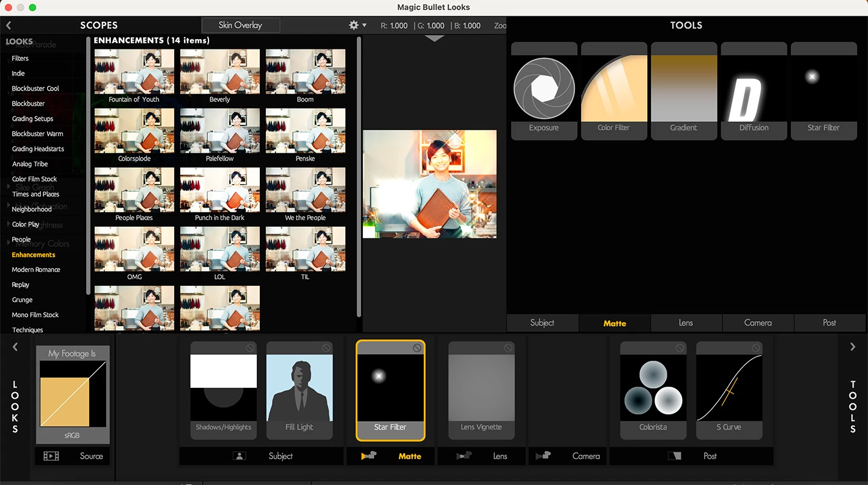Select the Fill Light tool in the chain
This screenshot has width=868, height=485.
[x=300, y=390]
